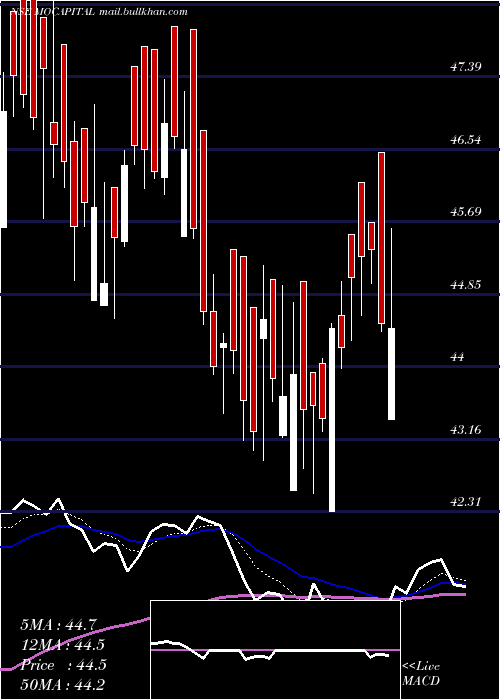Click the 42.31 price axis label
This screenshot has width=500, height=700.
coord(465,502)
